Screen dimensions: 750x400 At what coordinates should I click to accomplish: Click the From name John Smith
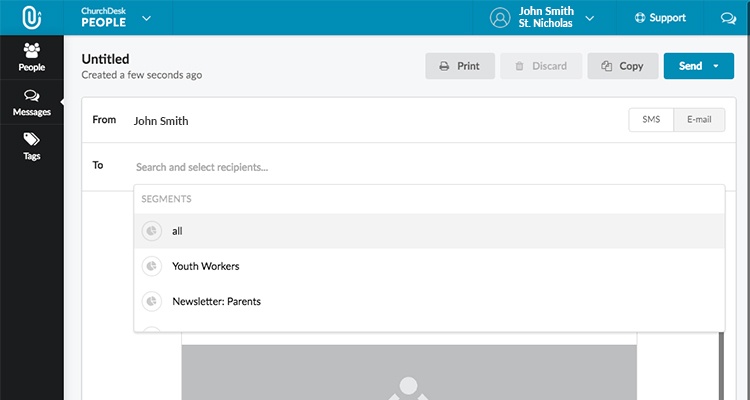click(161, 121)
